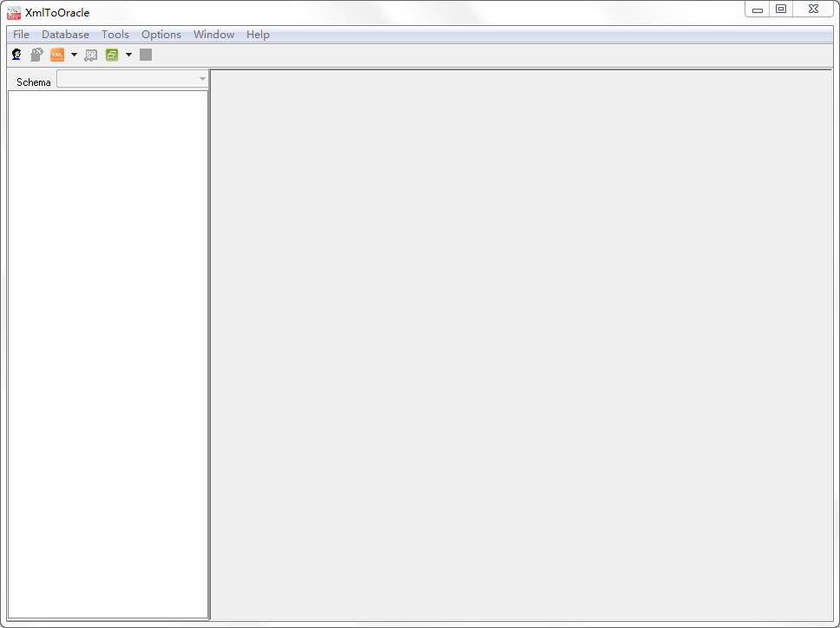Click the empty main workspace area
840x628 pixels.
click(521, 347)
